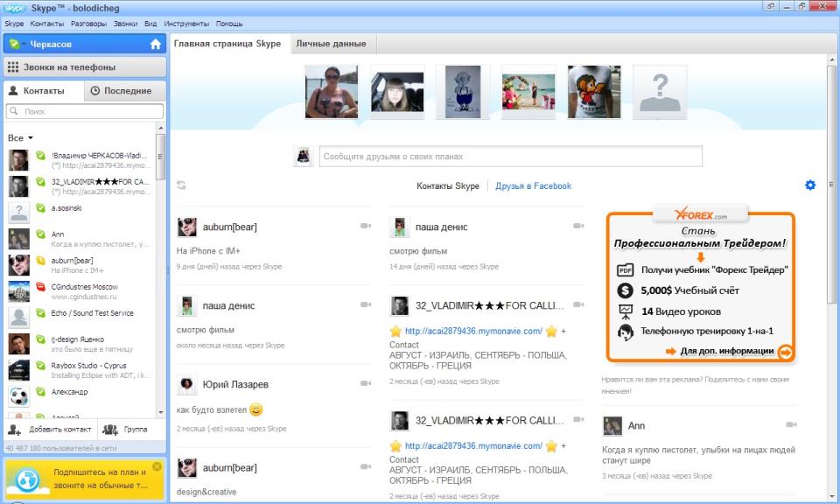Click the status icon beside Echo / Sound Test Service
840x504 pixels.
tap(40, 312)
